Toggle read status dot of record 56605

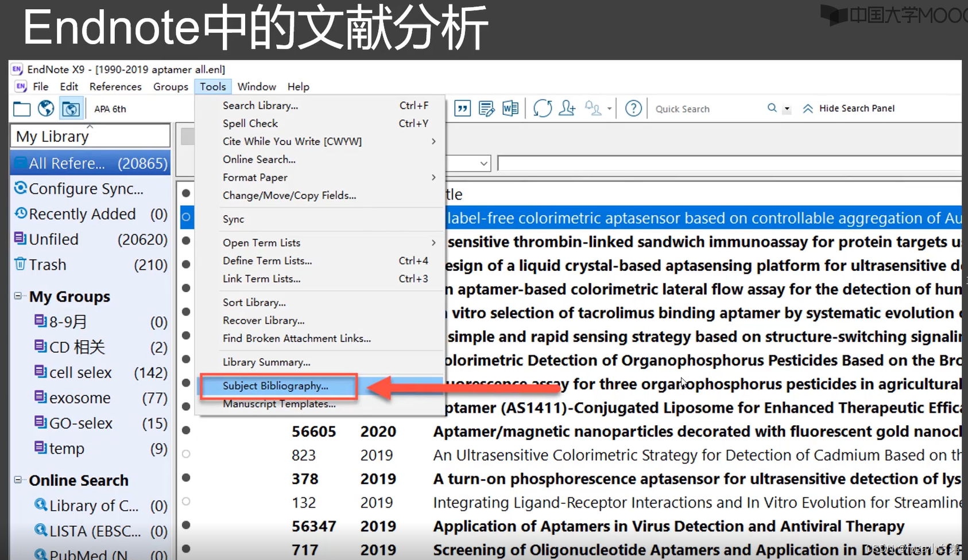186,430
